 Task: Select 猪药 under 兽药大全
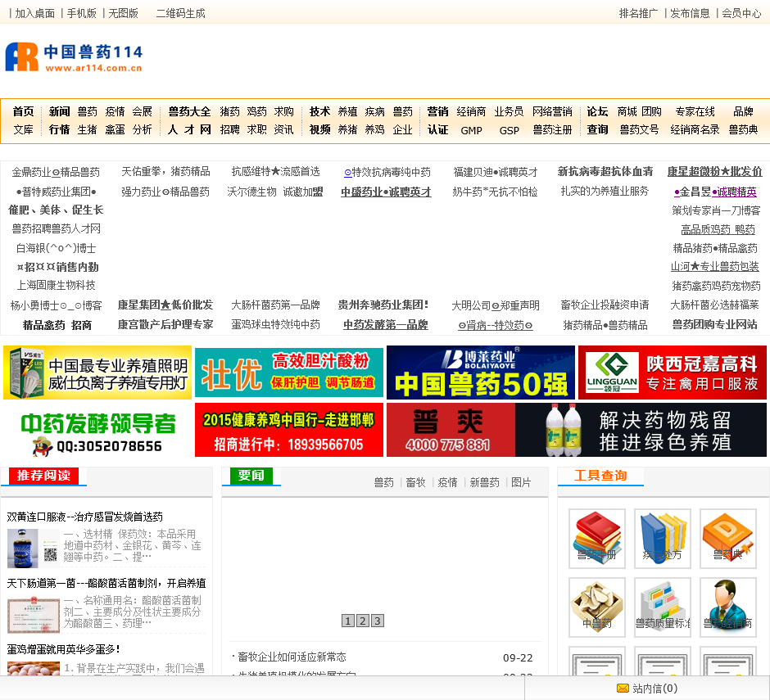point(229,111)
